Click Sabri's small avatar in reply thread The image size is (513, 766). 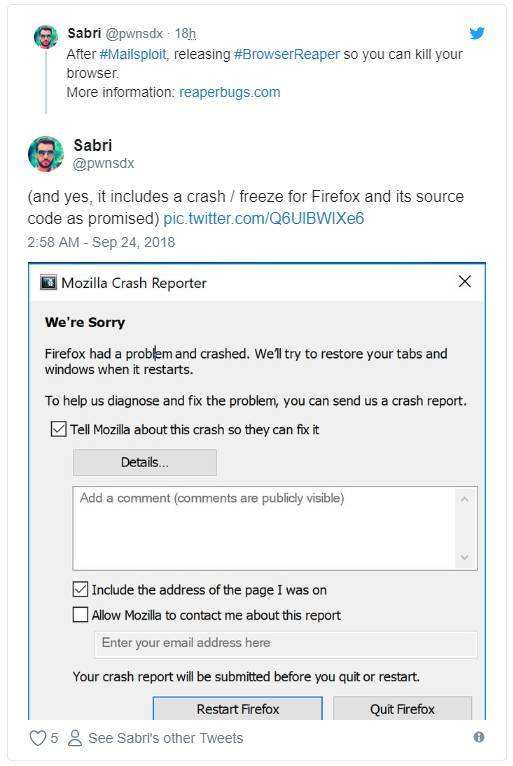tap(46, 37)
